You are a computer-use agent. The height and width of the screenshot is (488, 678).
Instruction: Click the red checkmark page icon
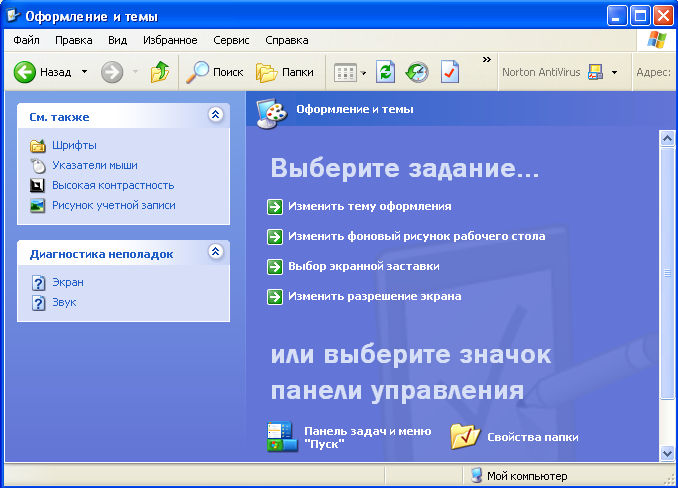(450, 72)
